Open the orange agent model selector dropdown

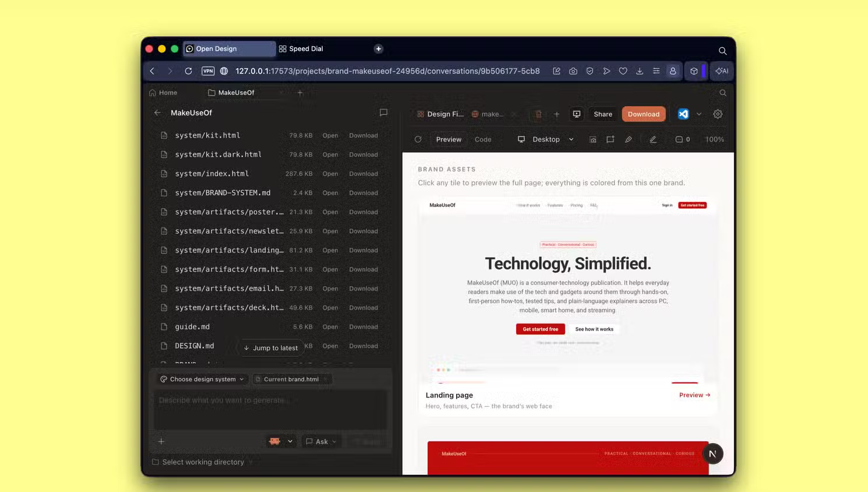pos(281,441)
